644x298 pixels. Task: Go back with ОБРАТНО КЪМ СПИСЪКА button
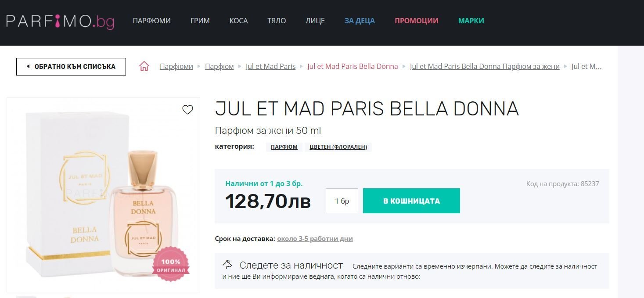[x=71, y=67]
